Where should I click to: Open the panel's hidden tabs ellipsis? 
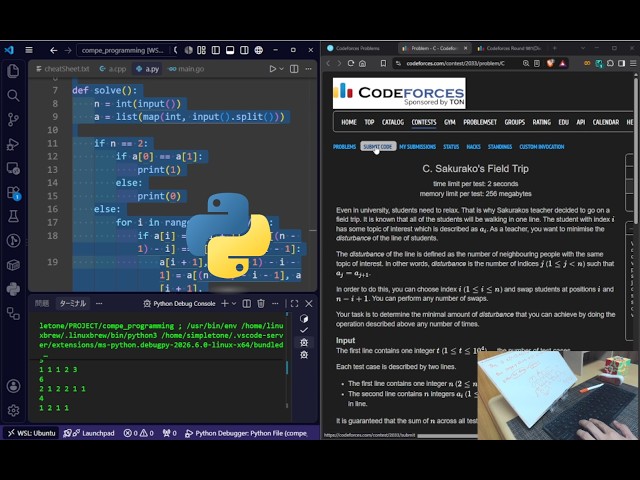coord(99,303)
